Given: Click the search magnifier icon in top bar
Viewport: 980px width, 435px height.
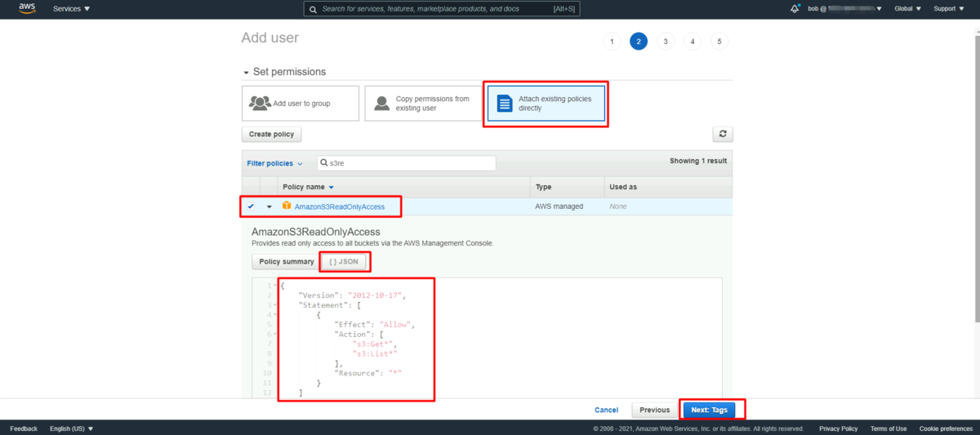Looking at the screenshot, I should [313, 8].
